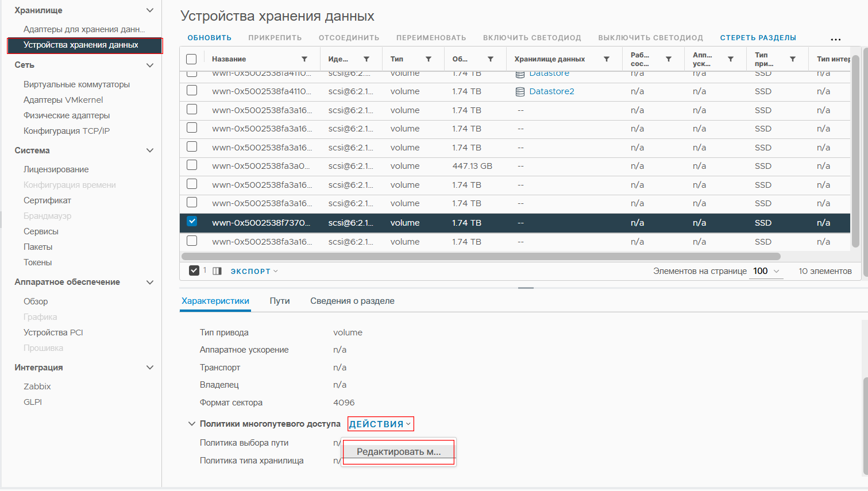Open filter for Апп... уск... column
868x491 pixels.
click(731, 59)
